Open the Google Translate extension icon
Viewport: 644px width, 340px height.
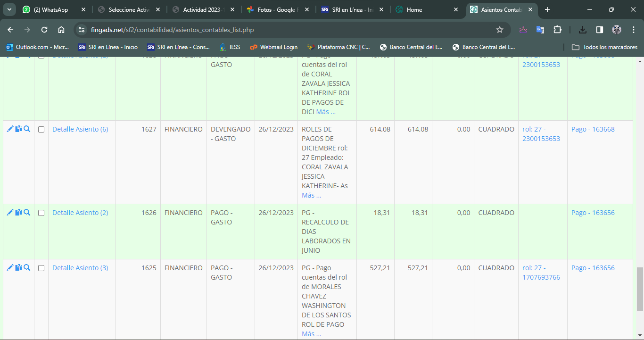tap(540, 30)
